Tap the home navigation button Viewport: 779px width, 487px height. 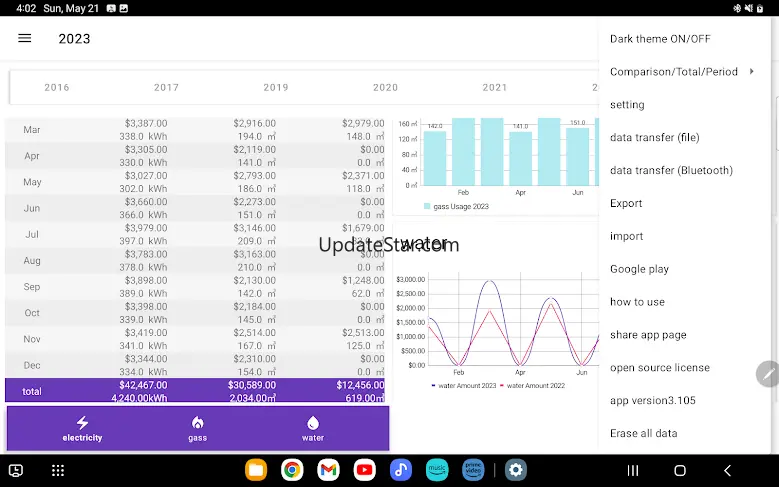point(680,470)
